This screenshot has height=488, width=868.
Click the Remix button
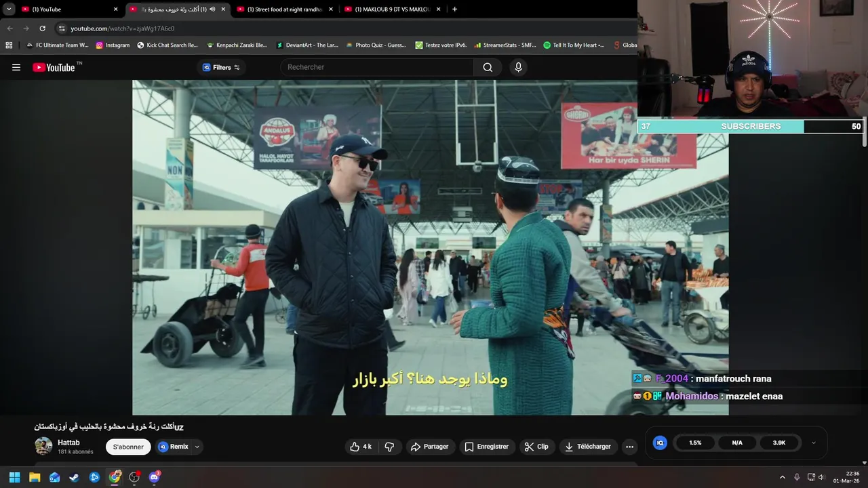click(x=174, y=447)
